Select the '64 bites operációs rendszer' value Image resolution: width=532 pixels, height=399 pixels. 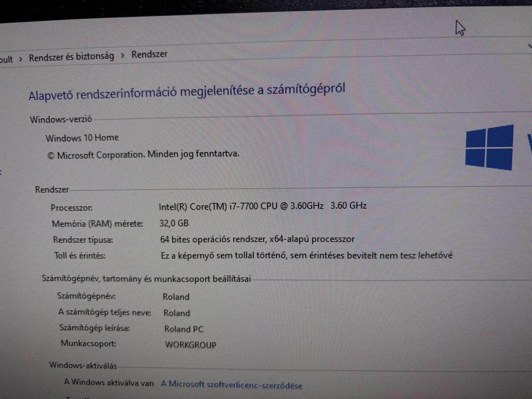point(257,239)
